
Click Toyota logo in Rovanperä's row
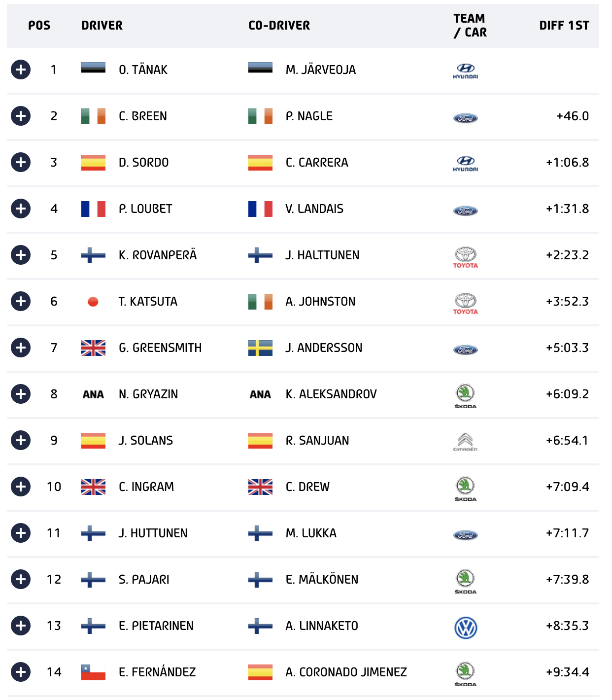466,257
